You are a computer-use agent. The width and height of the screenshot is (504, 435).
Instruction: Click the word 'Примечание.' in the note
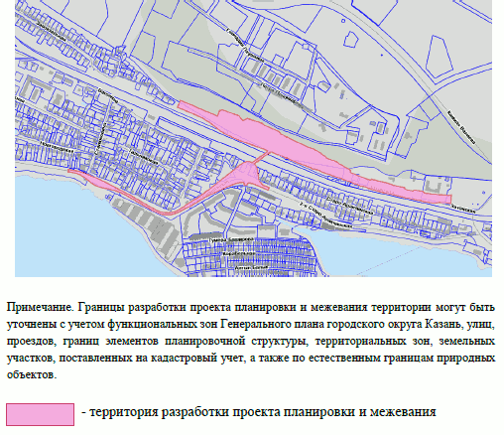(x=41, y=308)
